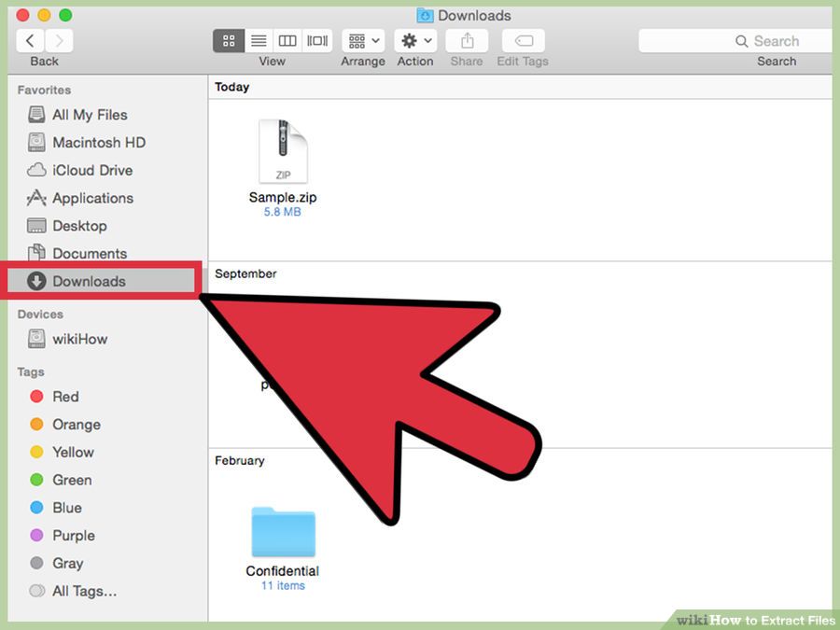
Task: Filter by Orange tag label
Action: point(77,425)
